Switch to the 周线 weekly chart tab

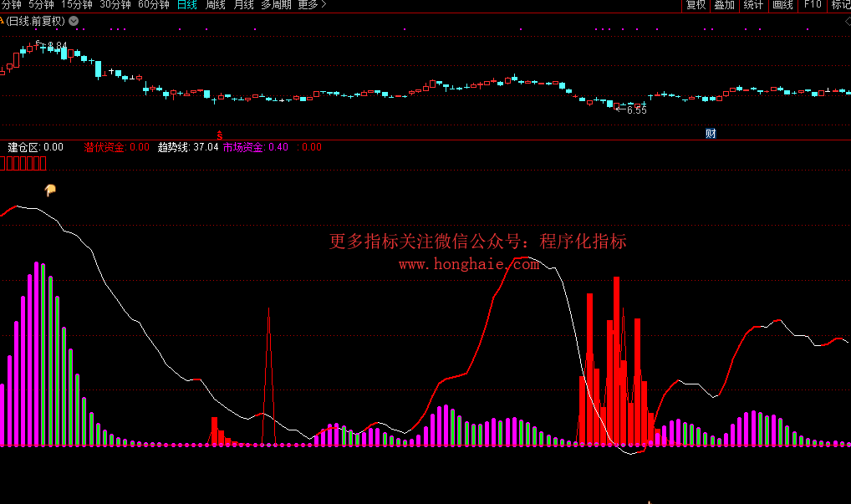click(x=216, y=5)
